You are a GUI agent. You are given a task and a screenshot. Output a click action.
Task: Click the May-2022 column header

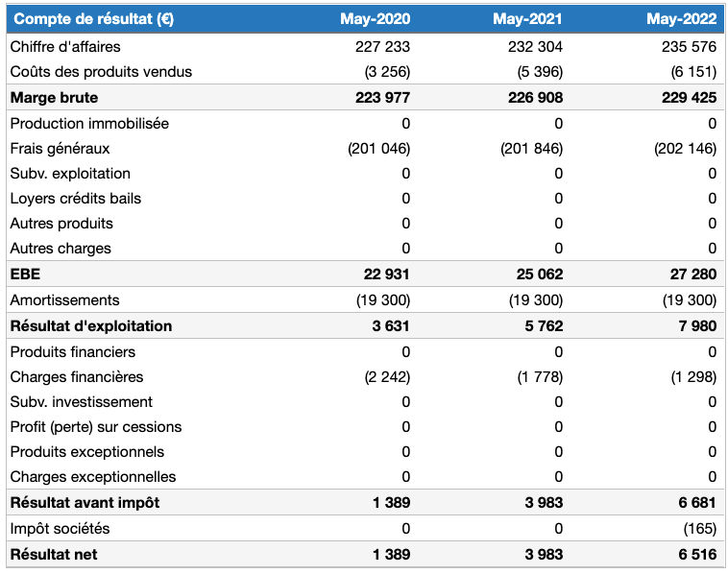point(682,19)
